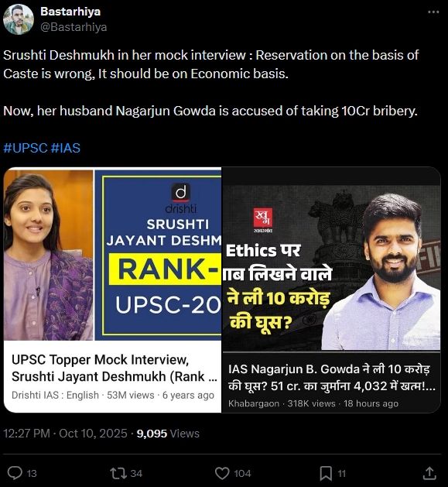Open the three-dot more options menu
448x487 pixels.
click(433, 12)
